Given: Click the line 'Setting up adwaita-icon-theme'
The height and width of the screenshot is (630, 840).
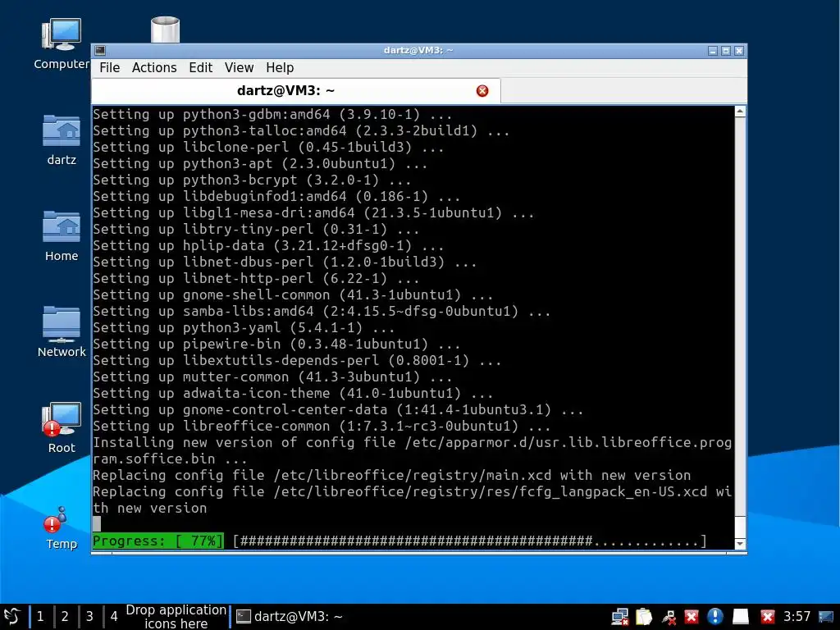Looking at the screenshot, I should (x=293, y=393).
